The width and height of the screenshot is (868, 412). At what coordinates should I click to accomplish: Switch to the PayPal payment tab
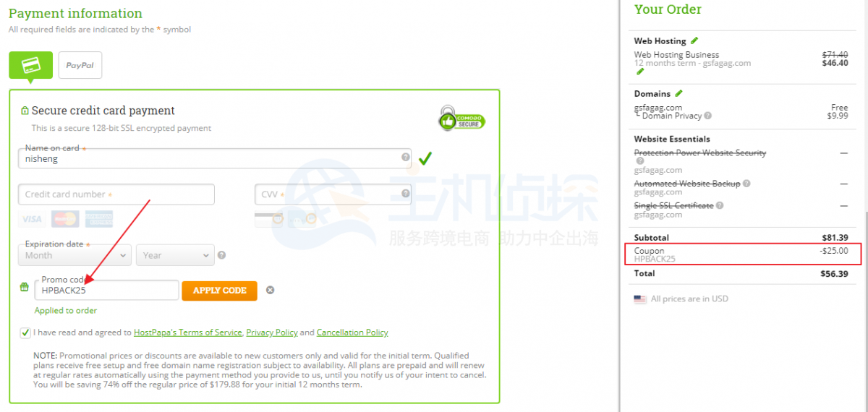click(80, 65)
